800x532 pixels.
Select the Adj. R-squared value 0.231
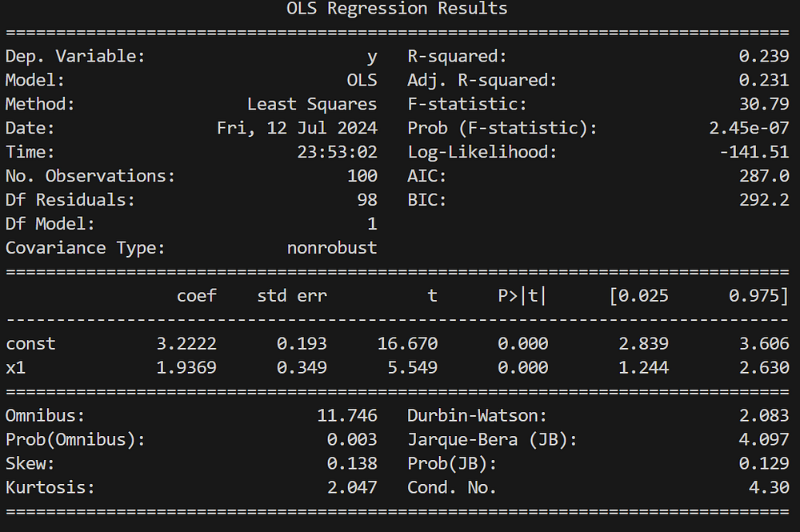[764, 81]
